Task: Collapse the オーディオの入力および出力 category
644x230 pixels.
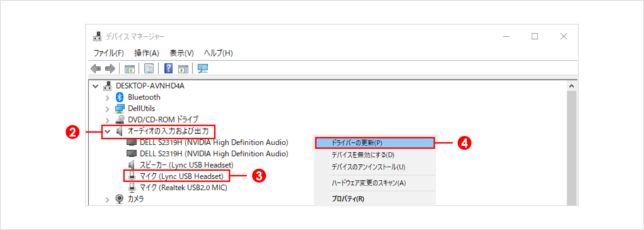Action: point(107,131)
